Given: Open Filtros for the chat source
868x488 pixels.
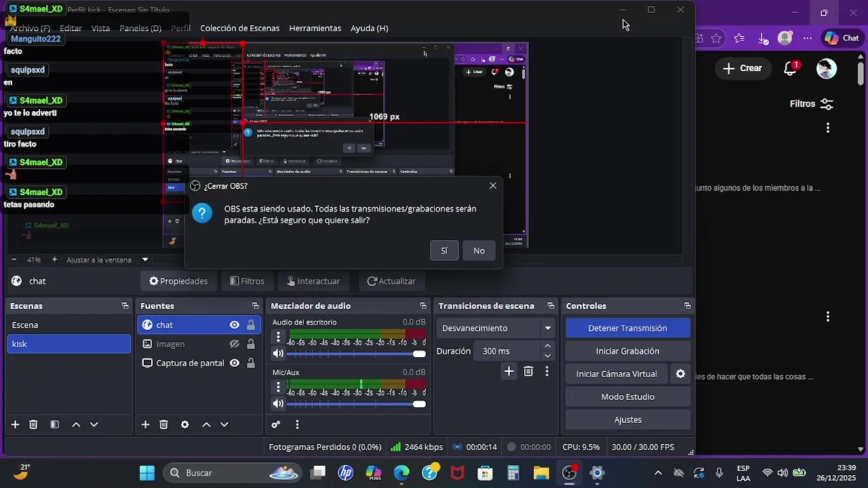Looking at the screenshot, I should pos(247,281).
